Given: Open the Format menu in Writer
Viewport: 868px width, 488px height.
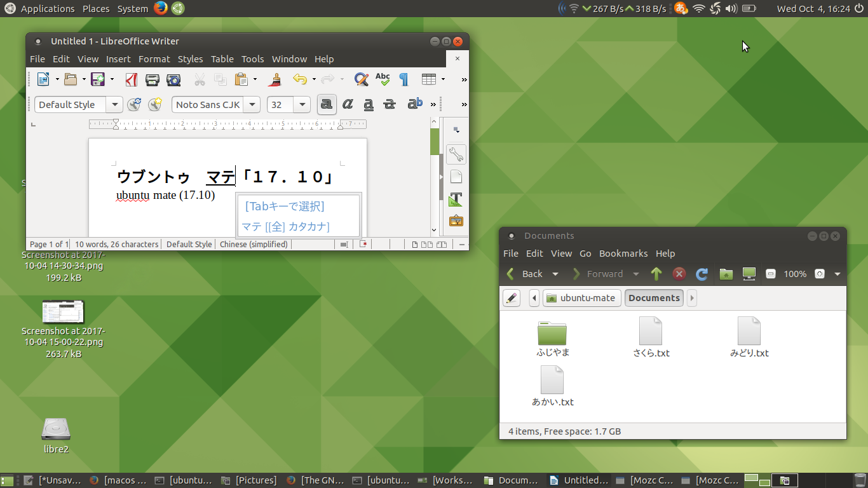Looking at the screenshot, I should (x=154, y=59).
